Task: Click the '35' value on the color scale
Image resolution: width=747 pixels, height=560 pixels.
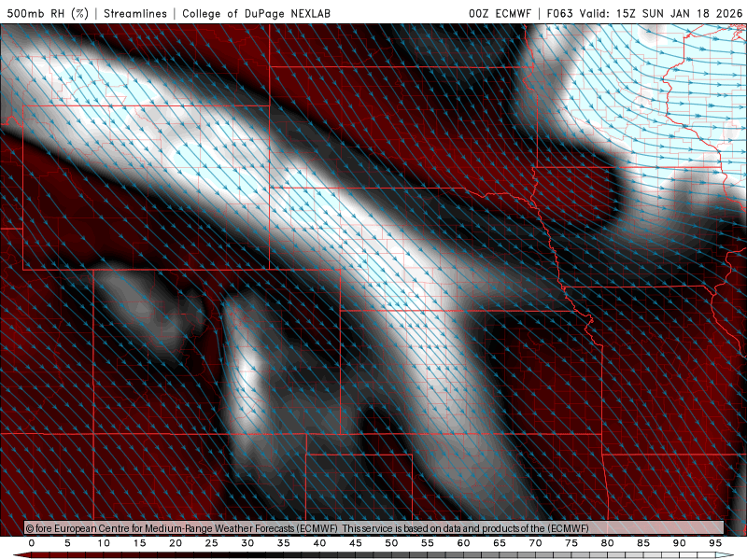Action: 284,543
